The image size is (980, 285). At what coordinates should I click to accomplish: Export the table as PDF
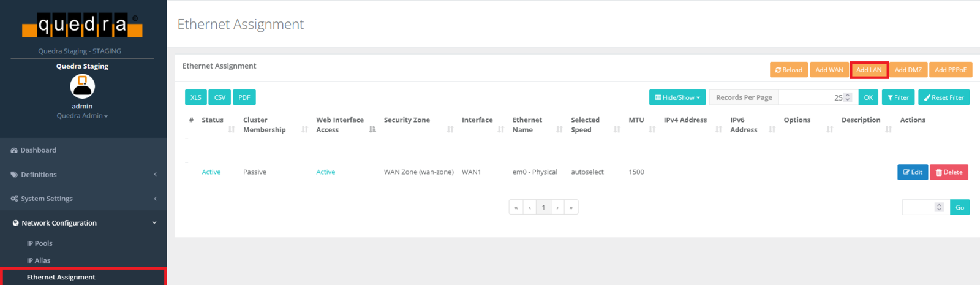[x=244, y=97]
